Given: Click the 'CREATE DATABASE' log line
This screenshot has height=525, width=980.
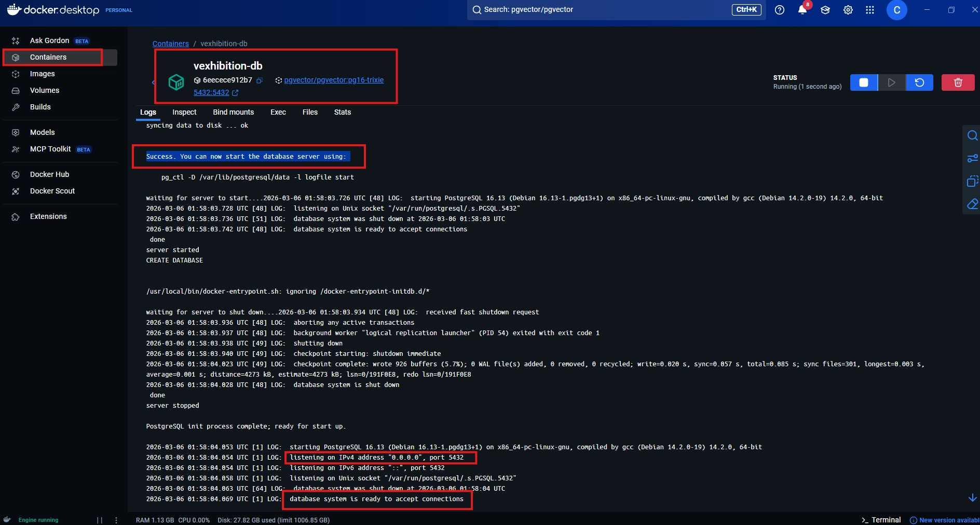Looking at the screenshot, I should click(x=174, y=260).
